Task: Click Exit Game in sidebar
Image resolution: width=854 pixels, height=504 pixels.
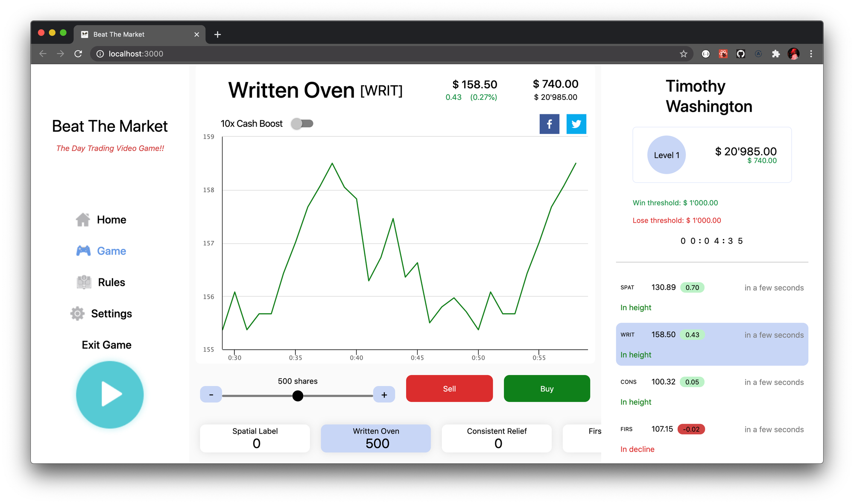Action: (107, 345)
